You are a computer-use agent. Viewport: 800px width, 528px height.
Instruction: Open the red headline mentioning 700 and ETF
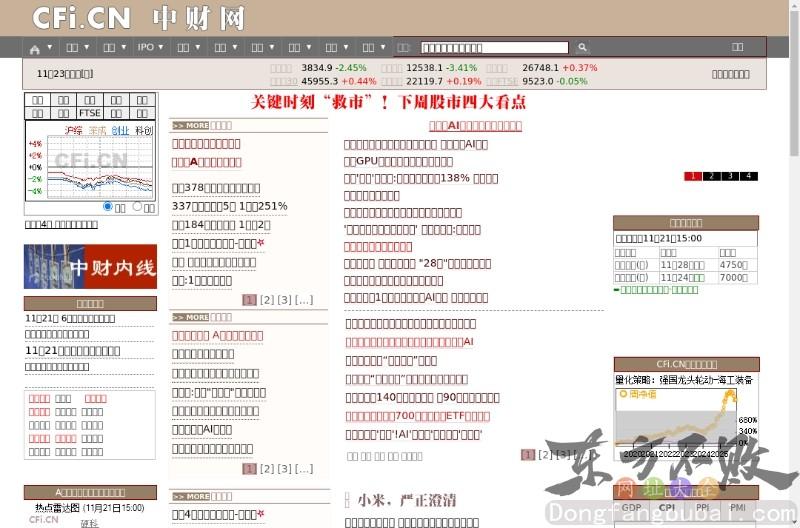[418, 416]
